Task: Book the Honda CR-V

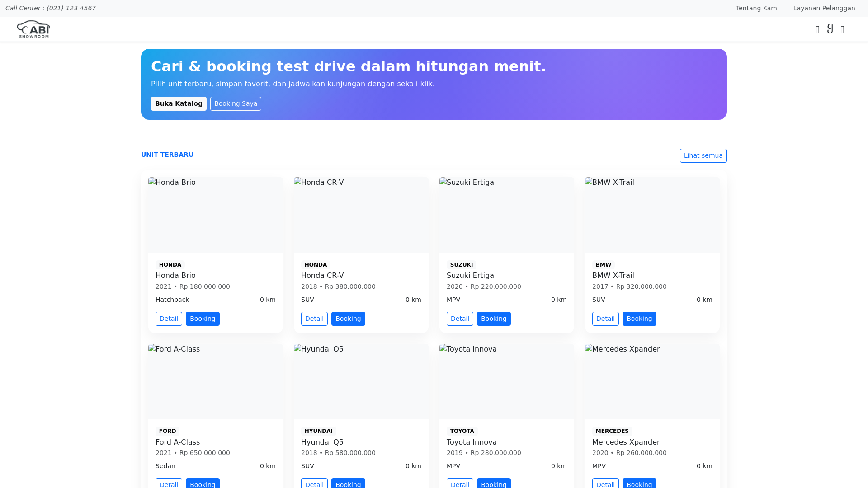Action: (348, 319)
